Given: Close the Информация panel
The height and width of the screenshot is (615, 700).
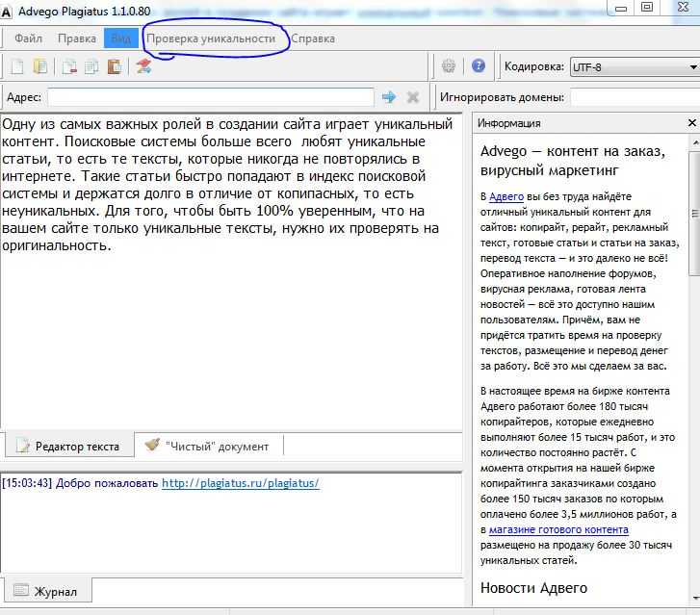Looking at the screenshot, I should click(692, 123).
